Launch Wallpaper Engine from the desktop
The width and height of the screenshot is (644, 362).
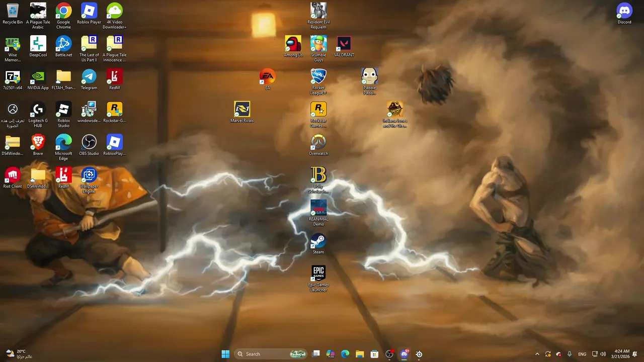pos(89,180)
